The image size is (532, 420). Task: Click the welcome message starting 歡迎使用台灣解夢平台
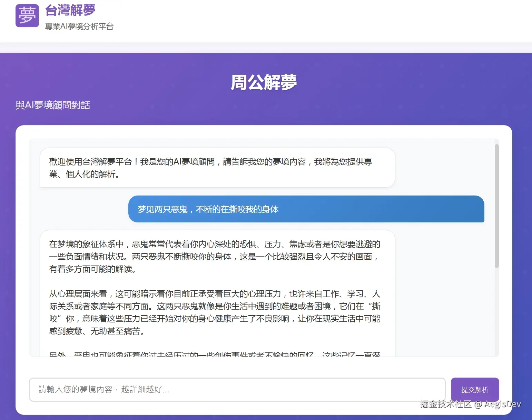coord(217,168)
